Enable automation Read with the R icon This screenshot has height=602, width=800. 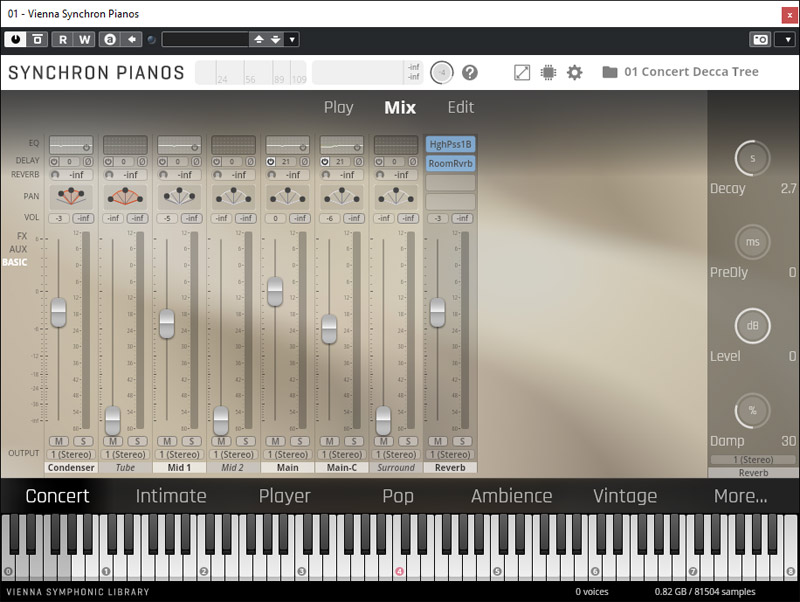coord(61,38)
